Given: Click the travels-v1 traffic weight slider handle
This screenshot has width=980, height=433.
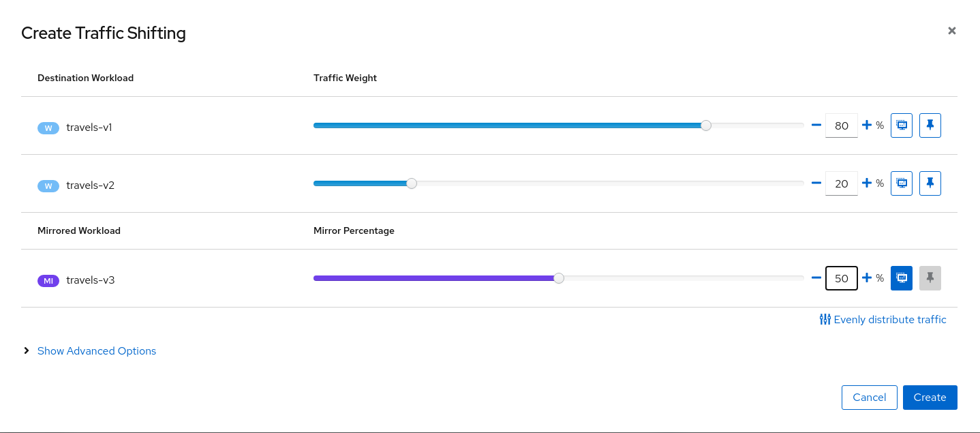Looking at the screenshot, I should click(x=706, y=125).
